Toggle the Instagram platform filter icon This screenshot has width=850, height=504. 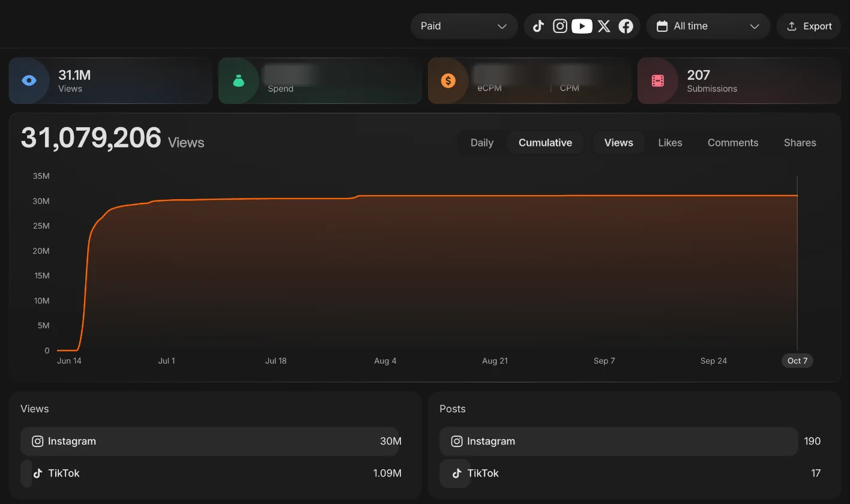pos(560,26)
